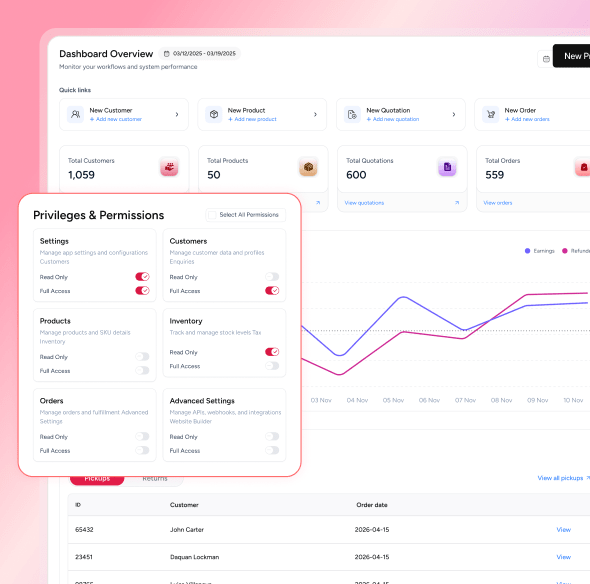Click the Earnings legend dot
Viewport: 590px width, 584px height.
tap(527, 251)
